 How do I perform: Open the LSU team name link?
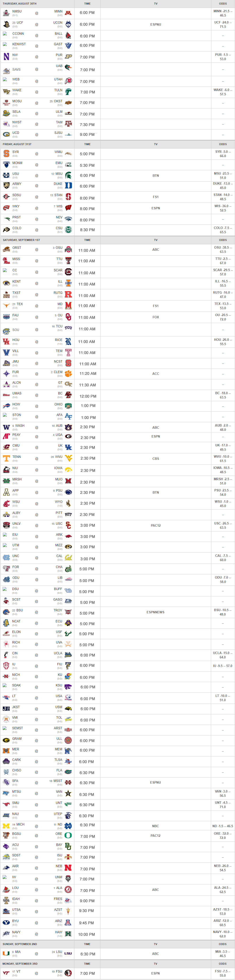point(59,952)
